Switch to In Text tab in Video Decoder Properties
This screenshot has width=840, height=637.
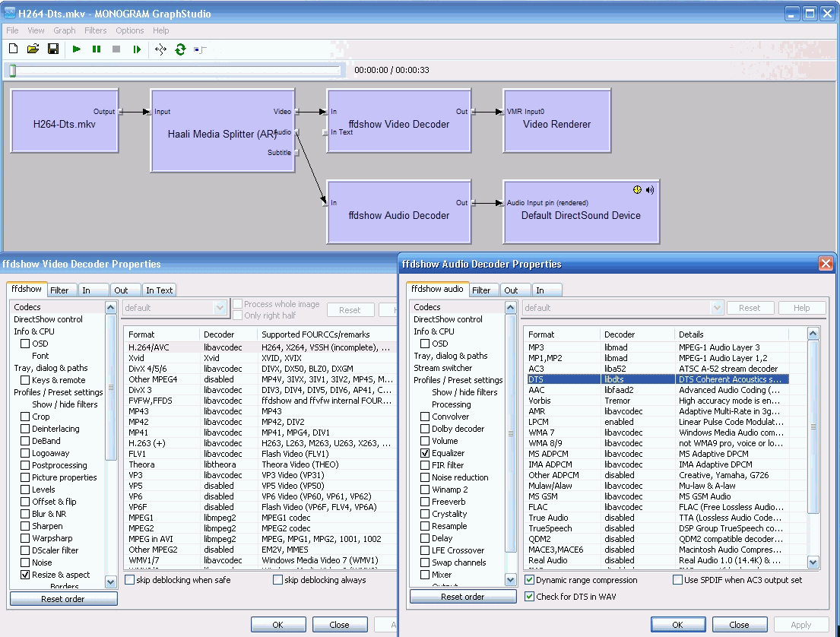[x=159, y=290]
